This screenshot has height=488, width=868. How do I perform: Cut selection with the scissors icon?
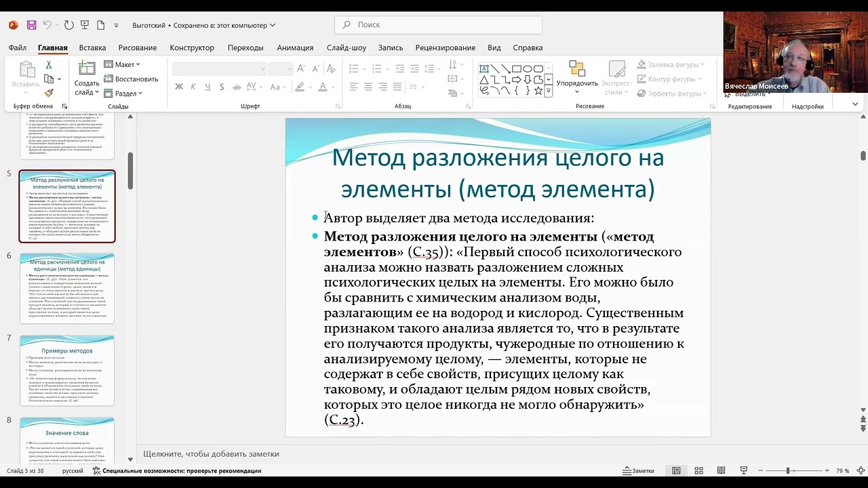48,65
